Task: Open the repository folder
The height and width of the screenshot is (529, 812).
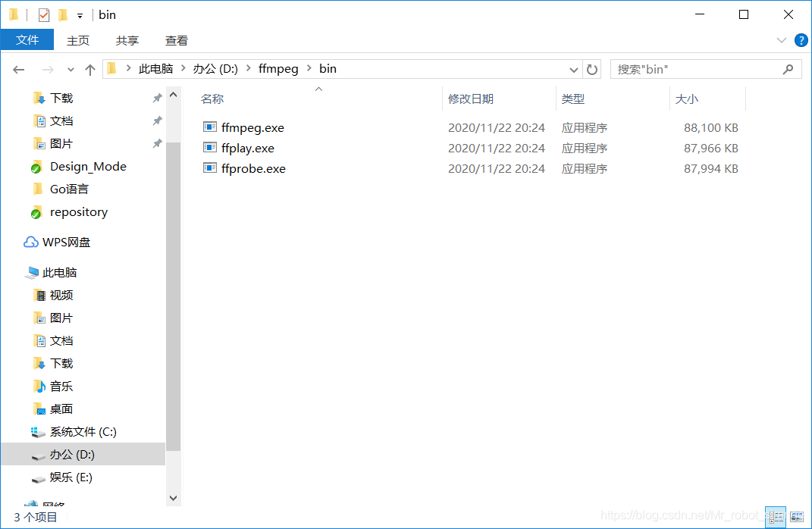Action: pyautogui.click(x=79, y=212)
